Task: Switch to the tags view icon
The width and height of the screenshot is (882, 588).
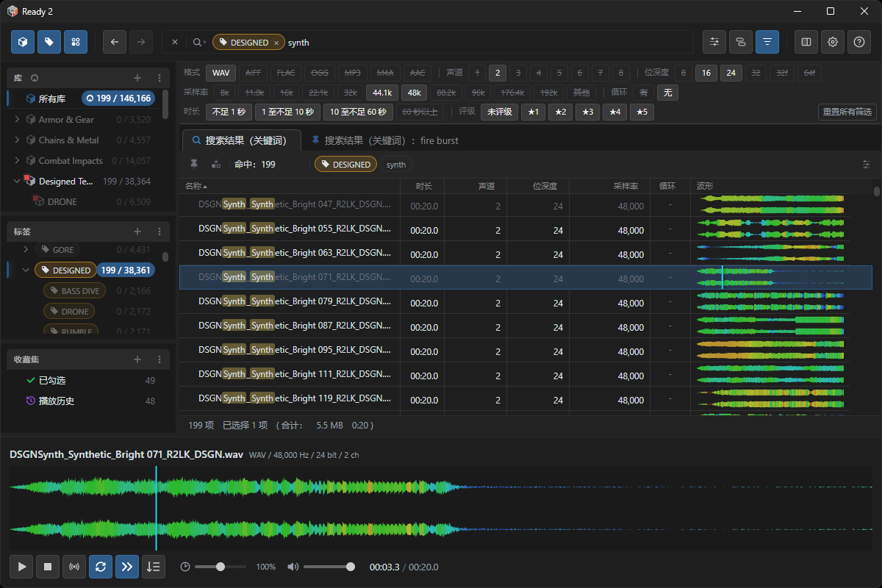Action: 49,42
